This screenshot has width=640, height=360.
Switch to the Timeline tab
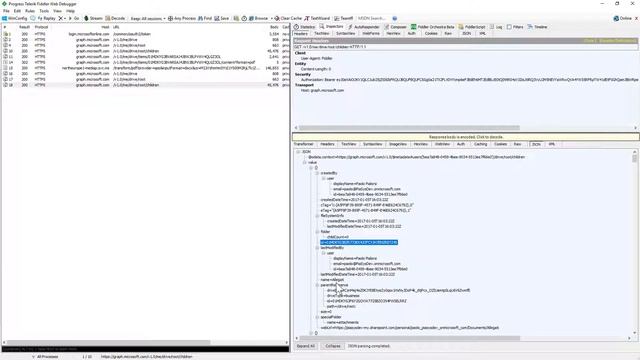[537, 27]
